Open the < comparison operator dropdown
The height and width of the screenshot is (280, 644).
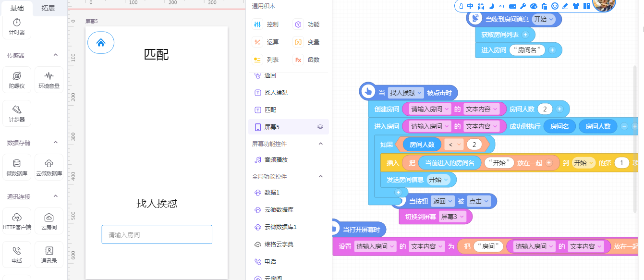[x=453, y=145]
